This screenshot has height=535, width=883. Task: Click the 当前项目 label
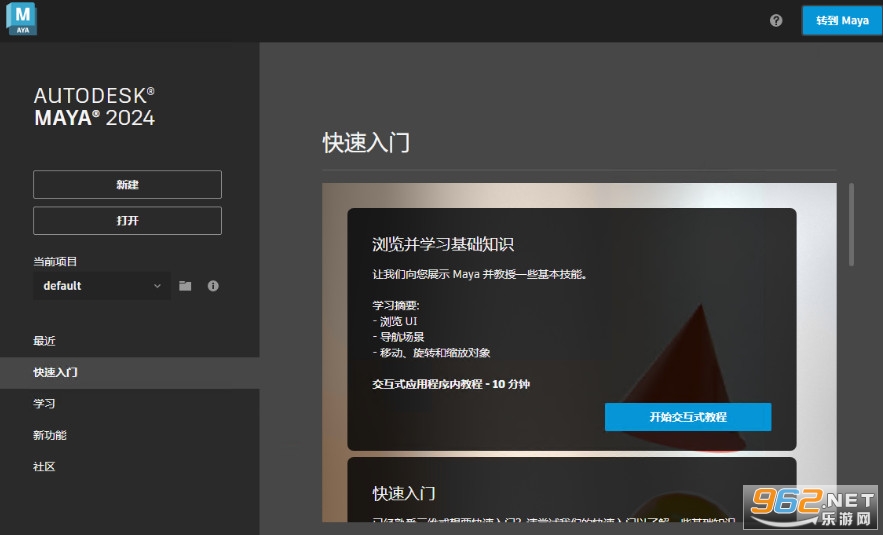[55, 261]
